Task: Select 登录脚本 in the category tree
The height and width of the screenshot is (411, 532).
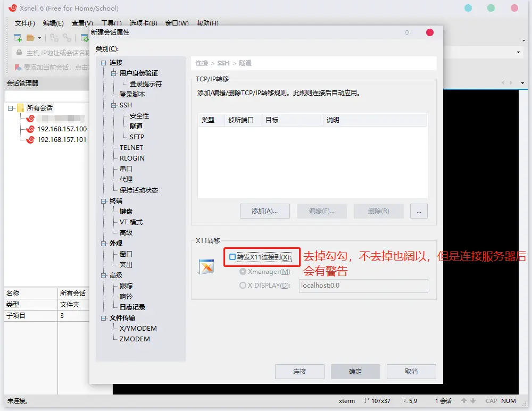Action: 132,94
